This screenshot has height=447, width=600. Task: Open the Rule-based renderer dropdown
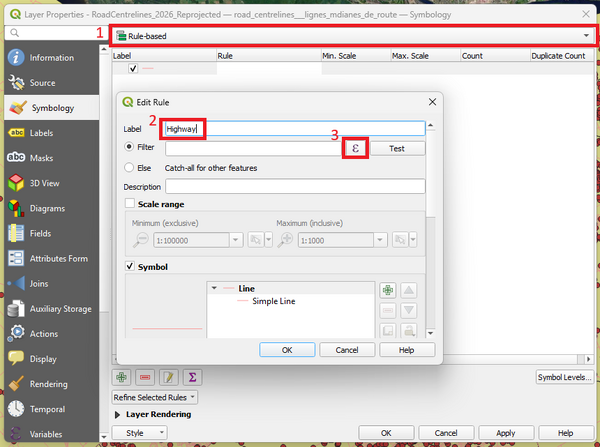point(353,36)
